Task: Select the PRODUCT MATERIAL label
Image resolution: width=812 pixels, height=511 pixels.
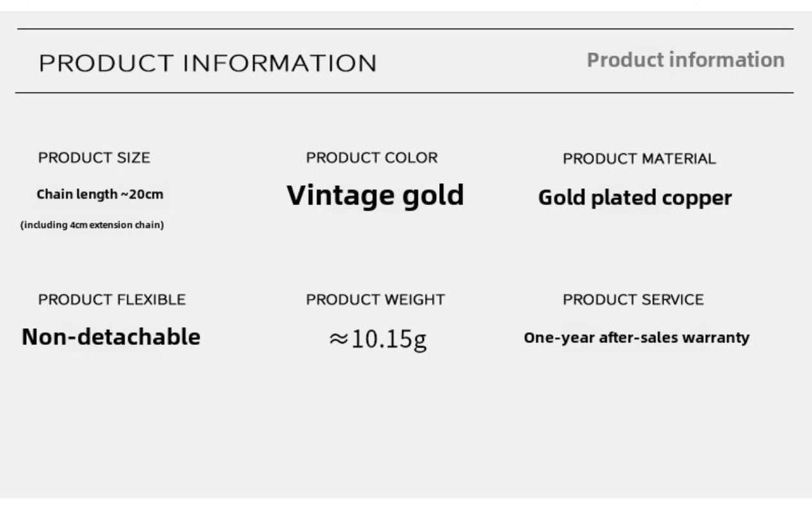Action: click(x=639, y=158)
